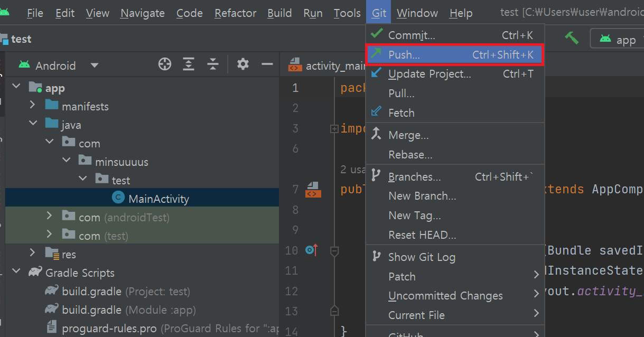
Task: Choose Commit... from Git menu
Action: (x=455, y=35)
